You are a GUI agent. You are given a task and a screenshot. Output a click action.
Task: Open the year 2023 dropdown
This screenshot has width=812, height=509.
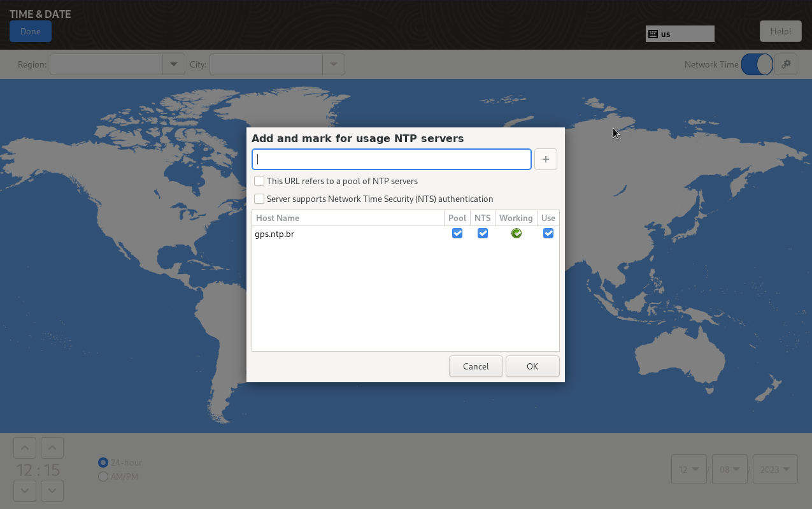pyautogui.click(x=774, y=470)
